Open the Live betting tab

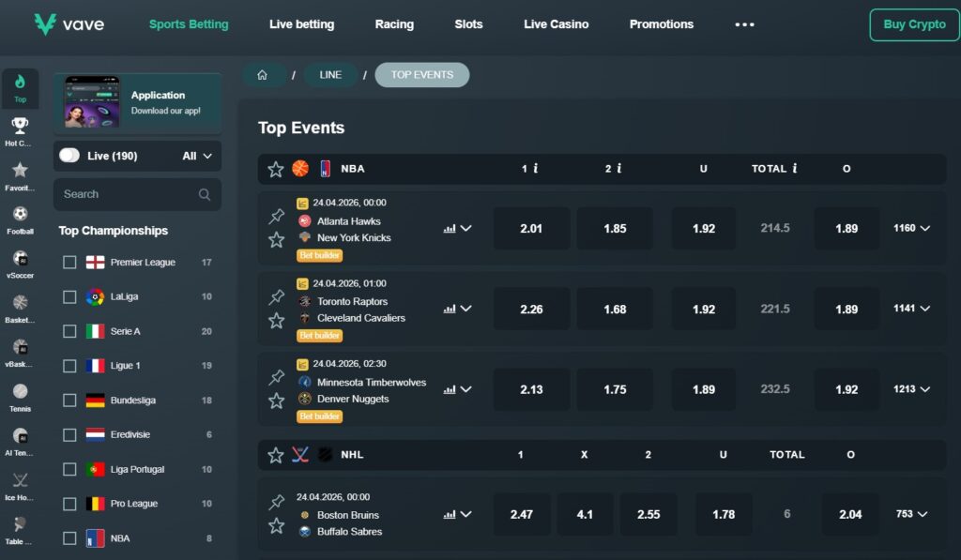301,24
